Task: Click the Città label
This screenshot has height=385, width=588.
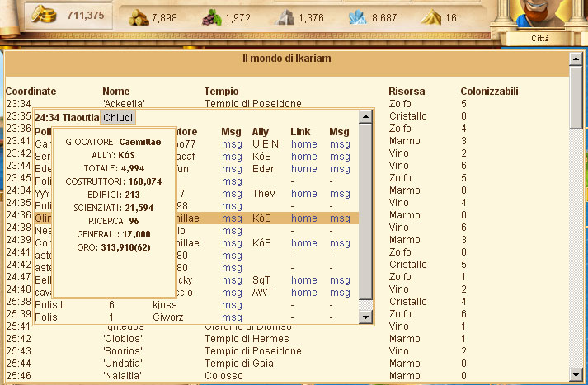Action: tap(539, 38)
